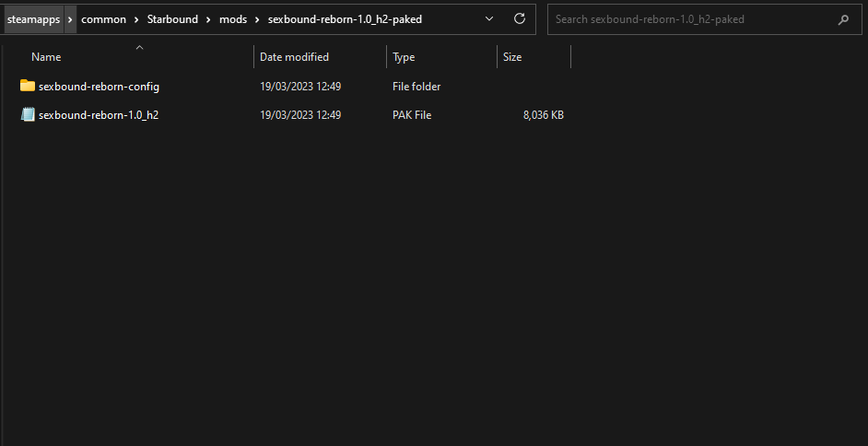Navigate to the Starbound breadcrumb

pos(172,19)
